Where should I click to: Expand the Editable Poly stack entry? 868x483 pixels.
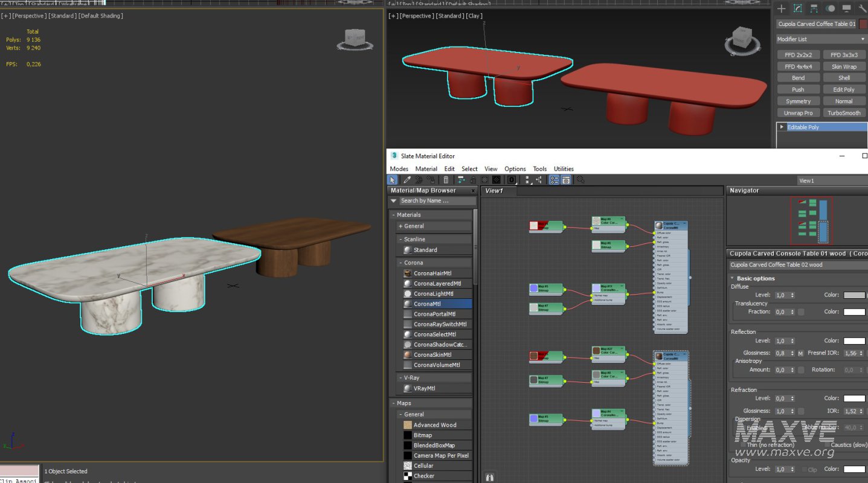click(x=782, y=127)
